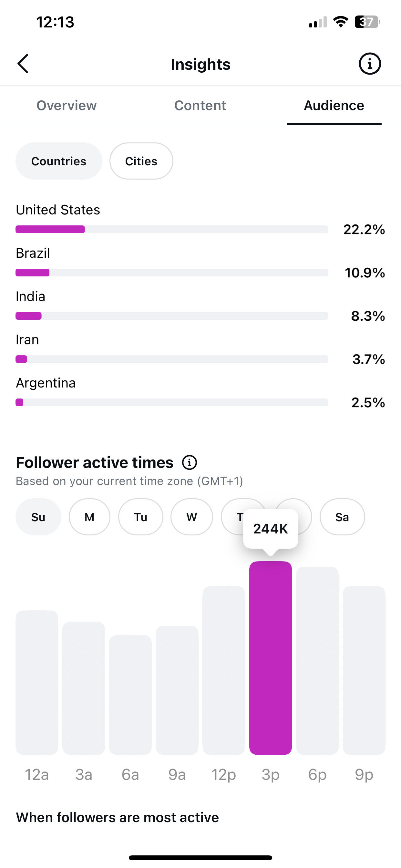401x868 pixels.
Task: Open the Insights info icon
Action: click(x=370, y=64)
